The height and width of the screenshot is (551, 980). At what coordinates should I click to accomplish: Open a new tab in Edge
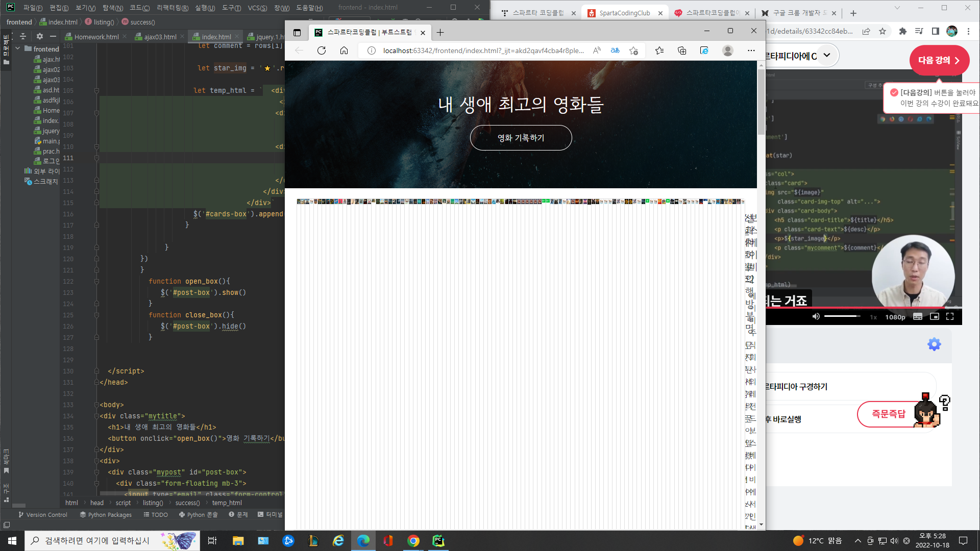[x=440, y=33]
